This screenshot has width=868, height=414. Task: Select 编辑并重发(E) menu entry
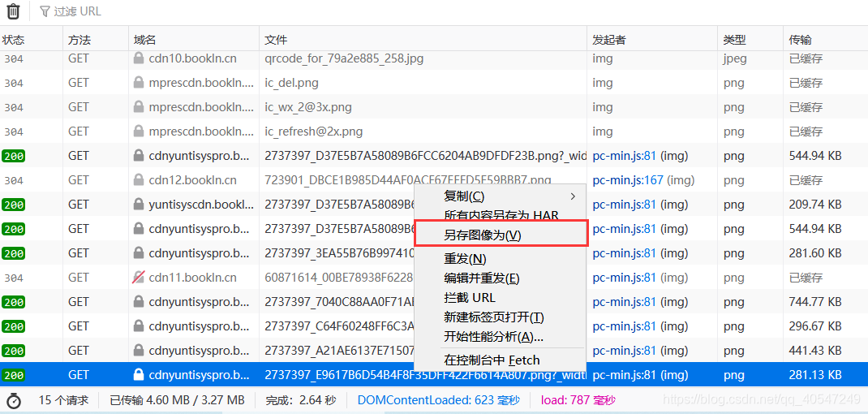click(500, 278)
